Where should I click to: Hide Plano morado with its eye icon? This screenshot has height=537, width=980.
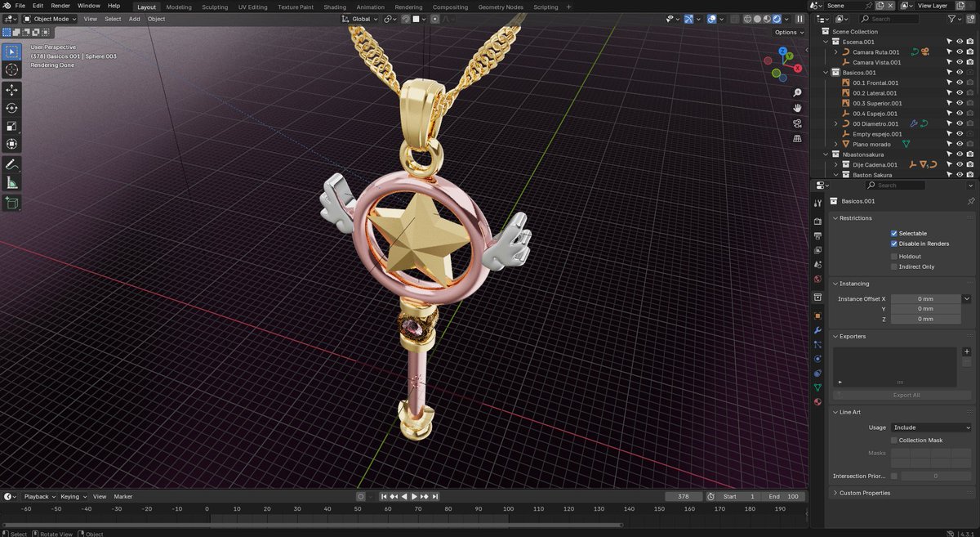960,144
